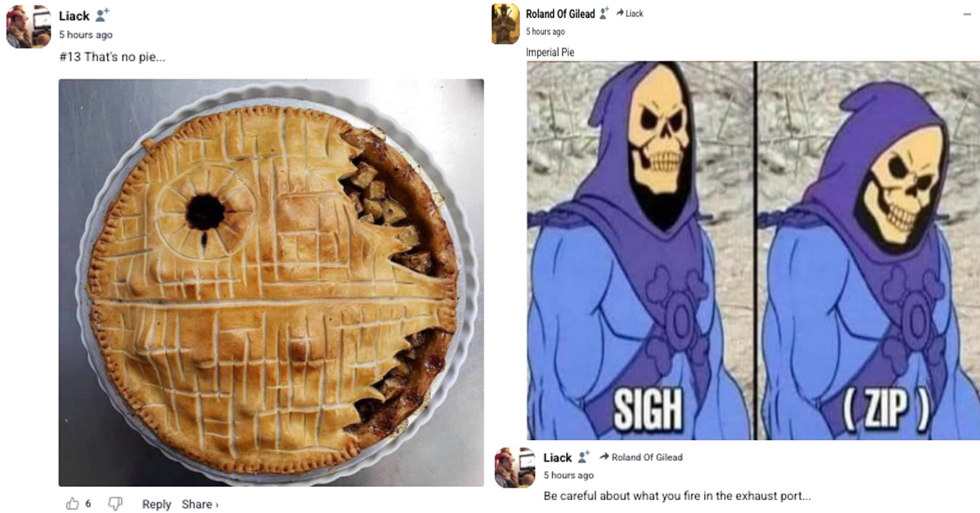
Task: Open the "5 hours ago" timestamp on pie comment
Action: tap(86, 35)
